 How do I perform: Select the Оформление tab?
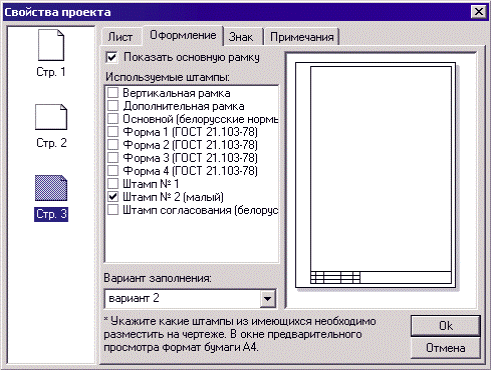tap(183, 35)
